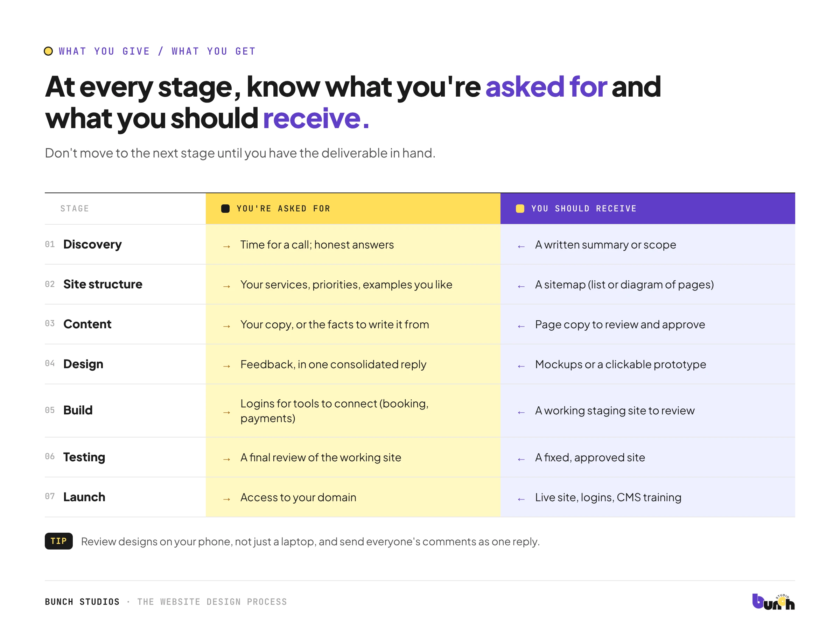The width and height of the screenshot is (840, 644).
Task: Click the Content stage label
Action: (87, 324)
